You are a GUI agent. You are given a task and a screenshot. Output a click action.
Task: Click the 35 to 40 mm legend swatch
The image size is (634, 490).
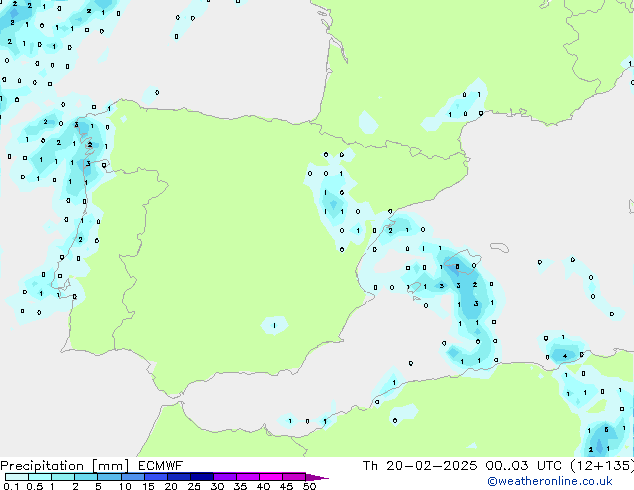click(247, 477)
